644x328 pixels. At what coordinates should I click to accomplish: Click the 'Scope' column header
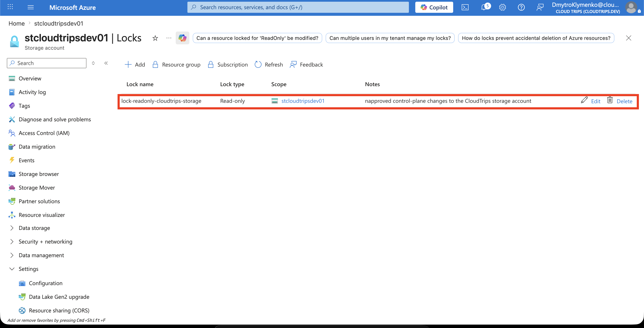click(x=279, y=84)
